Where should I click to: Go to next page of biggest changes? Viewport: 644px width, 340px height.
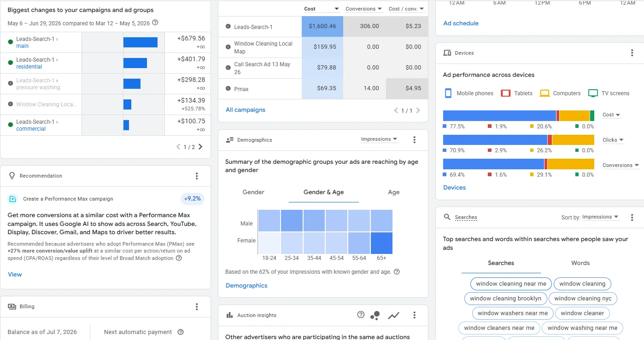click(x=200, y=147)
